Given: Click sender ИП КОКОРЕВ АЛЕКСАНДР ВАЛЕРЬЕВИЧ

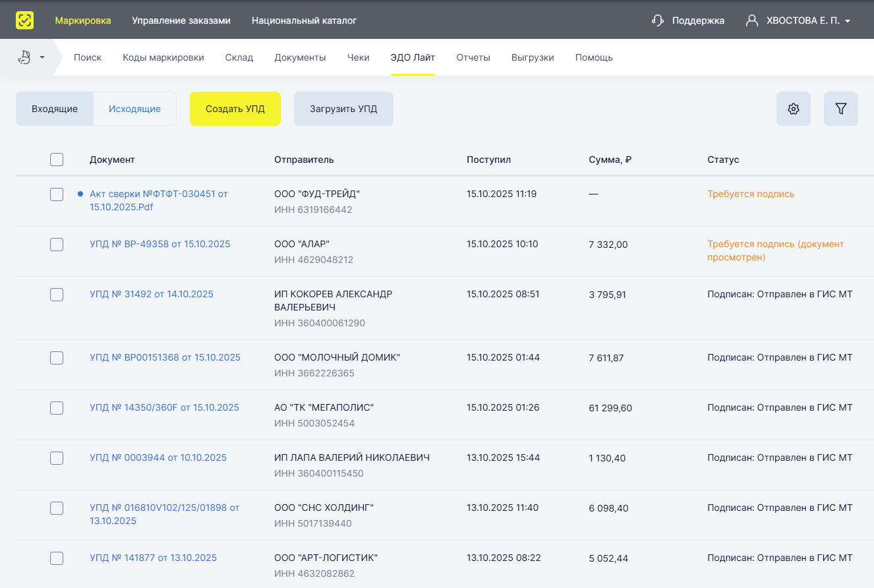Looking at the screenshot, I should point(333,301).
